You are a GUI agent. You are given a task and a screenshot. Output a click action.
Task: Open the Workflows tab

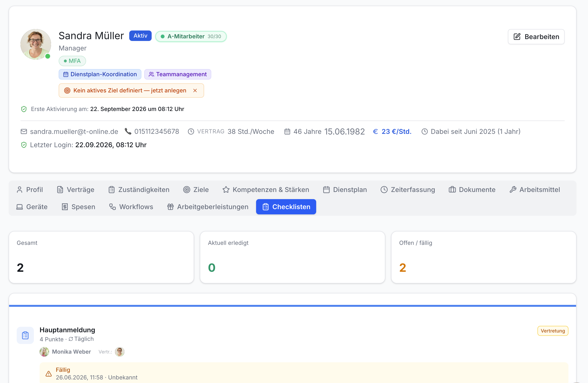131,207
